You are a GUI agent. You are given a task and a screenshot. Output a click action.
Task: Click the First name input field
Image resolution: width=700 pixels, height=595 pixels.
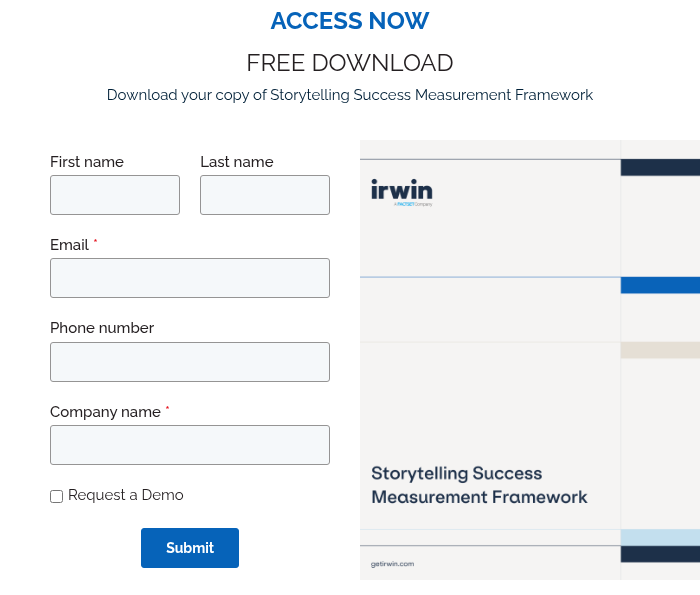coord(115,195)
